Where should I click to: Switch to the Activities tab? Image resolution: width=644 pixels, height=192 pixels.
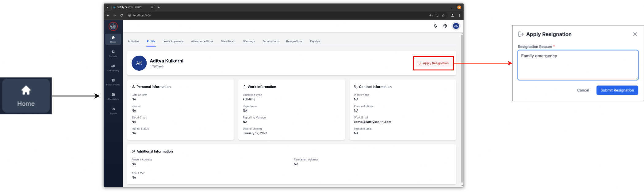click(134, 41)
